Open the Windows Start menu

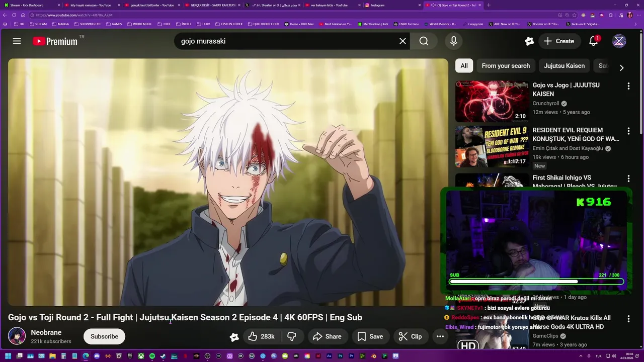click(8, 356)
